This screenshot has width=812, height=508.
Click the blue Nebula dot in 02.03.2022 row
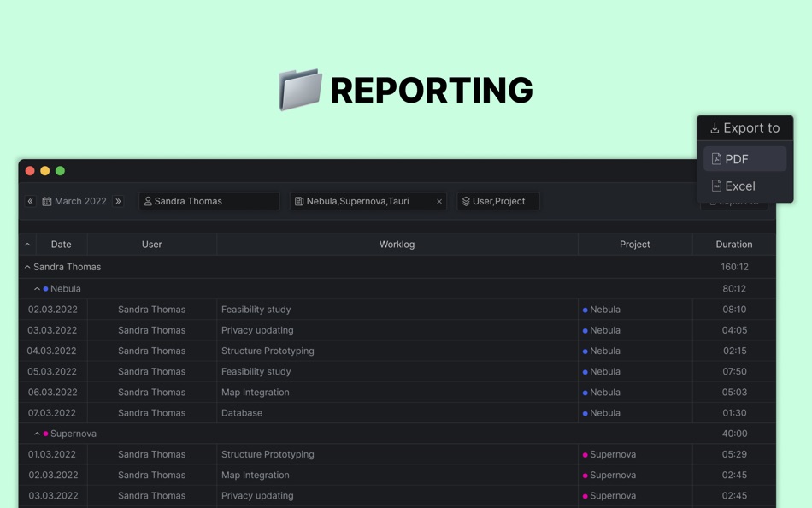585,310
